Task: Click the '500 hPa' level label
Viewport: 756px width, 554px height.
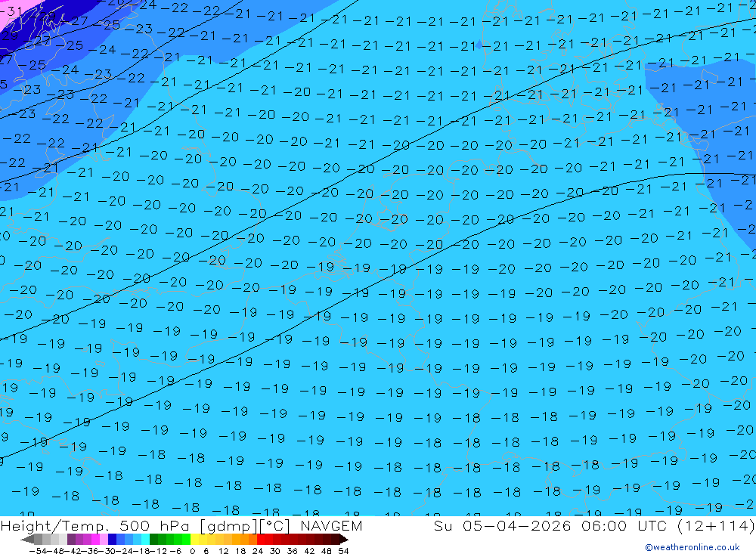Action: [x=154, y=526]
